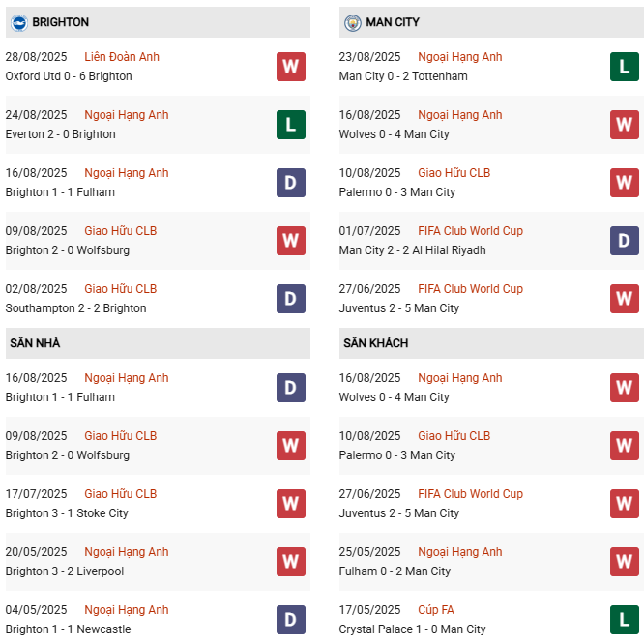
Task: Click the Man City club crest icon
Action: coord(353,22)
